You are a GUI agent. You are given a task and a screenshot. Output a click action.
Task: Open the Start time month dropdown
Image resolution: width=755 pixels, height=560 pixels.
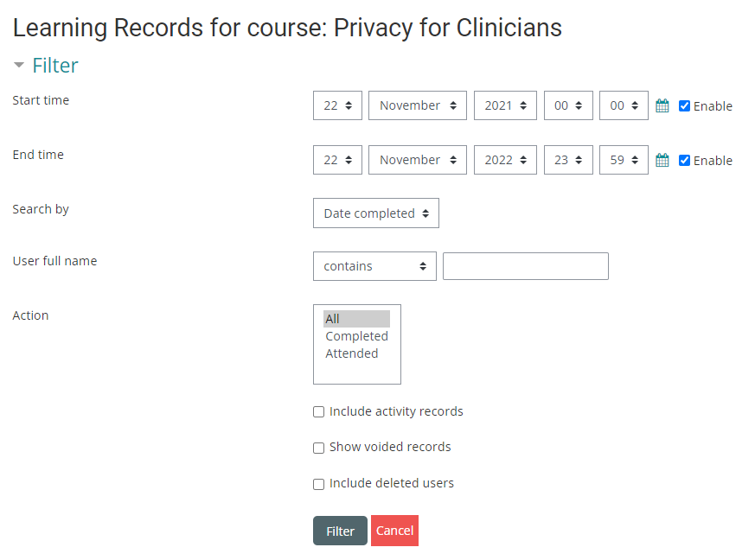(x=418, y=105)
